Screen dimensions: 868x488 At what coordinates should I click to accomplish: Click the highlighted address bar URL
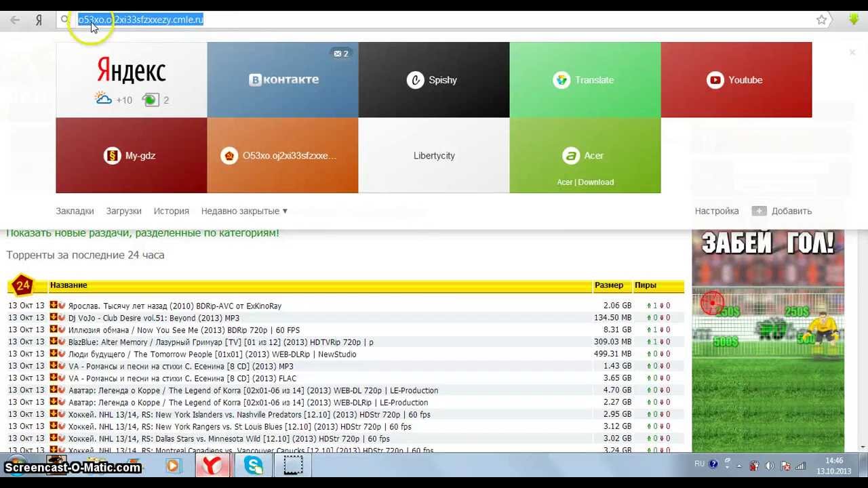(x=140, y=20)
